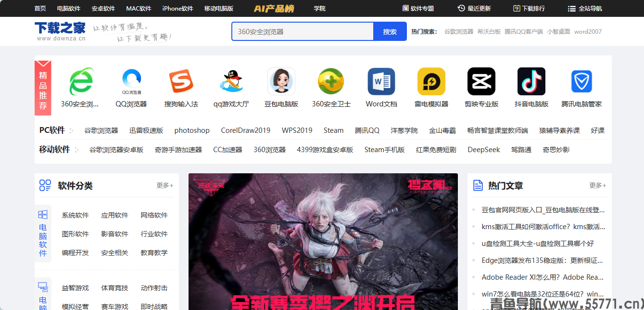Click the 热门文章 document icon
This screenshot has width=644, height=310.
[478, 185]
